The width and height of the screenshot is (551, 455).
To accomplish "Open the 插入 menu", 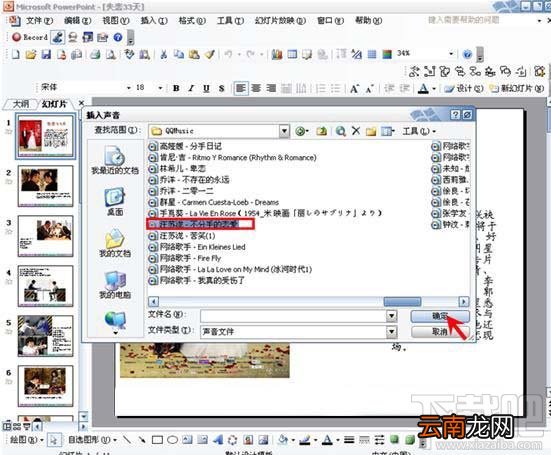I will [x=154, y=21].
